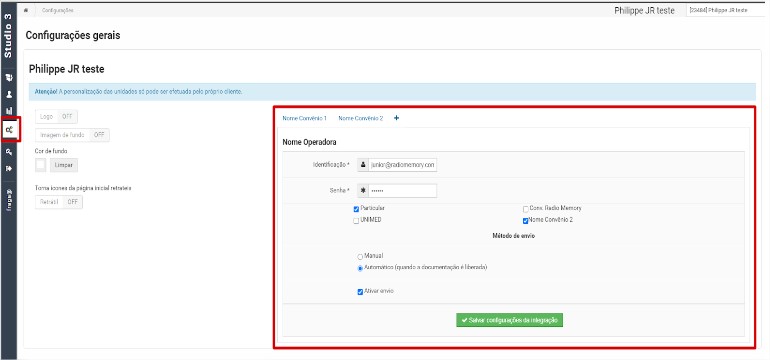Open the settings gears sidebar icon

[10, 130]
